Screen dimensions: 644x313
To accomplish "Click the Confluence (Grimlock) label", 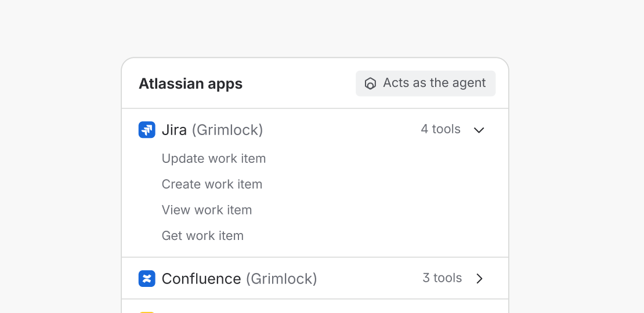I will click(x=240, y=279).
